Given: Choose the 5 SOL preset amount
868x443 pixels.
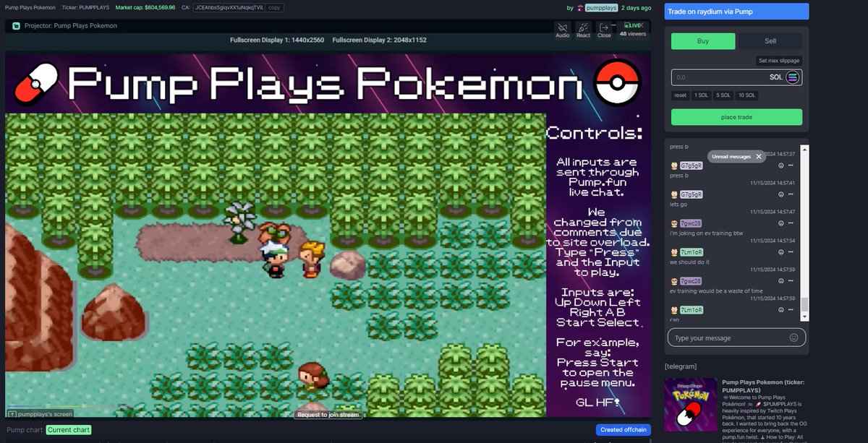Looking at the screenshot, I should pos(723,95).
